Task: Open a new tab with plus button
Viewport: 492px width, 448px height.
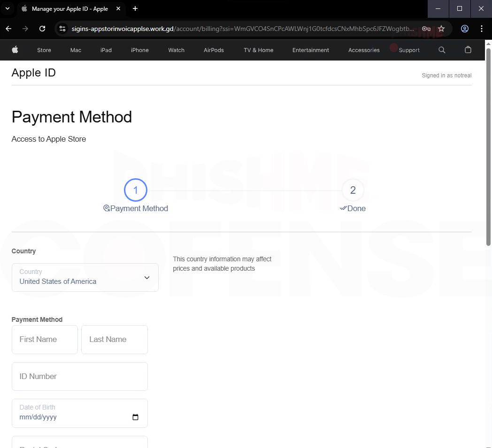Action: pos(135,8)
